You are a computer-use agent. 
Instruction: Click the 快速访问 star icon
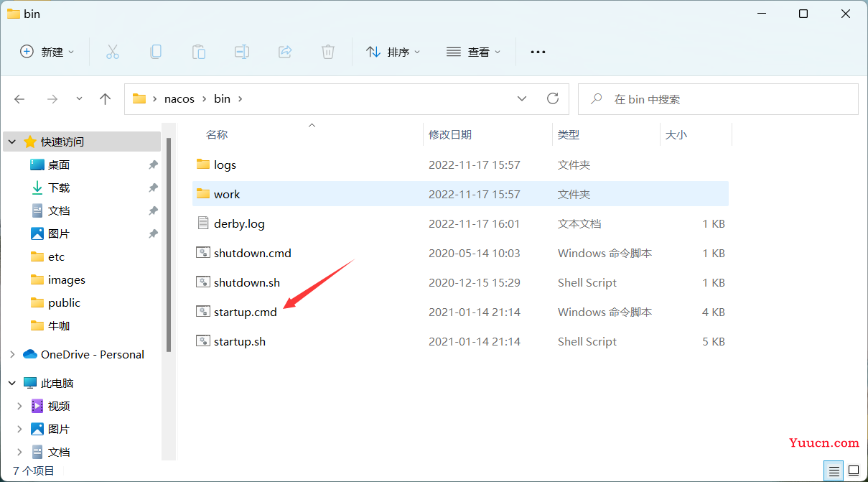[x=30, y=142]
